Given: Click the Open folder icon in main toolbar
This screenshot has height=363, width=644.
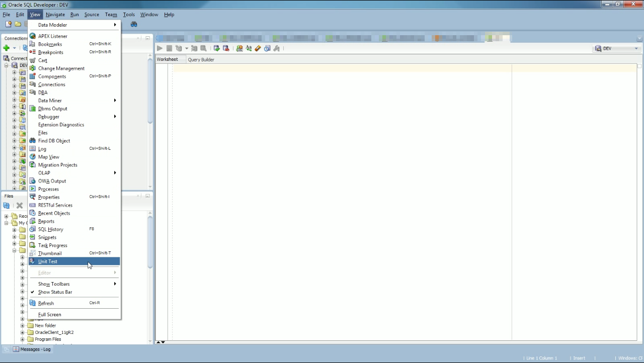Looking at the screenshot, I should pos(18,24).
